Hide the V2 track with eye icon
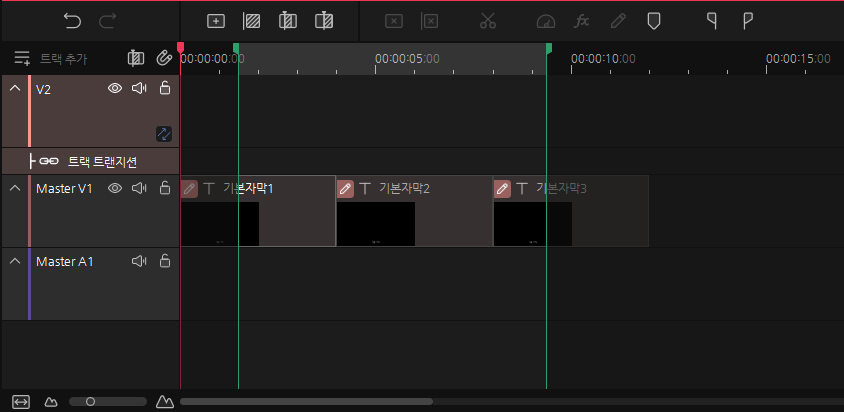This screenshot has width=844, height=412. [115, 89]
